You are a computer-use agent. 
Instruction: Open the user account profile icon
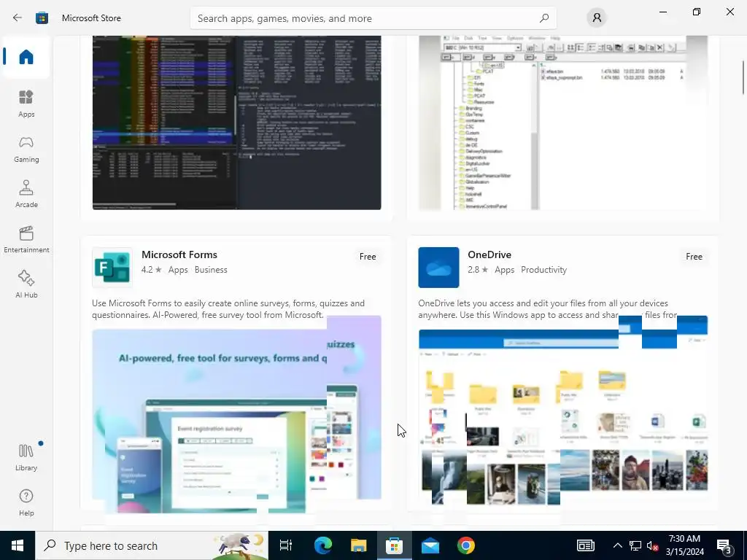597,18
